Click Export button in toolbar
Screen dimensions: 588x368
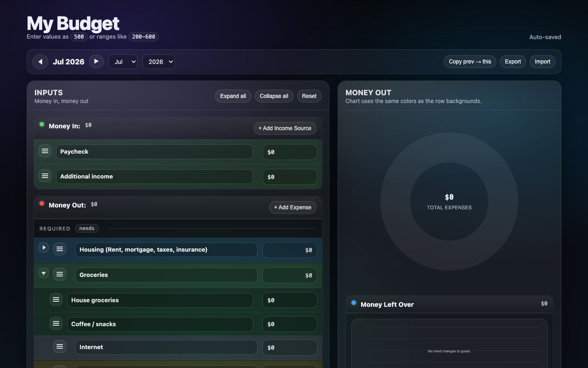point(513,62)
